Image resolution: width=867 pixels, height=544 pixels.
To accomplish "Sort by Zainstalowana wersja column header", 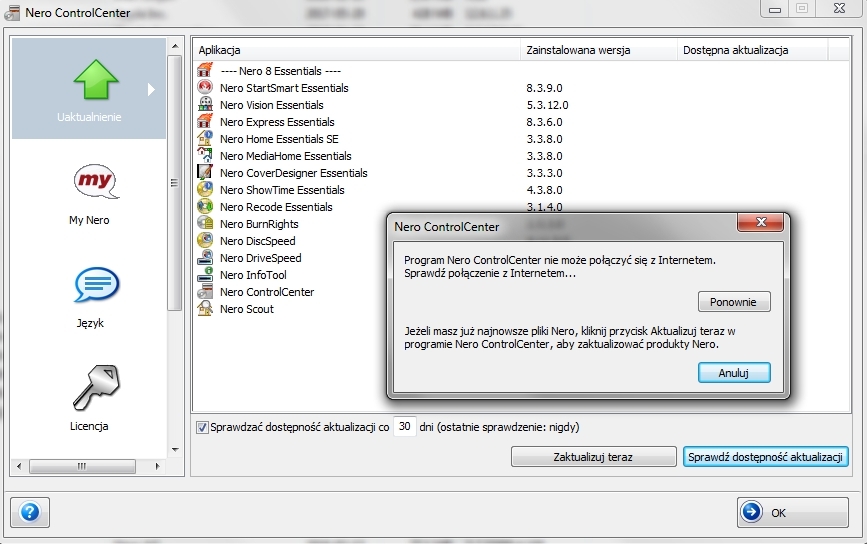I will click(x=598, y=50).
